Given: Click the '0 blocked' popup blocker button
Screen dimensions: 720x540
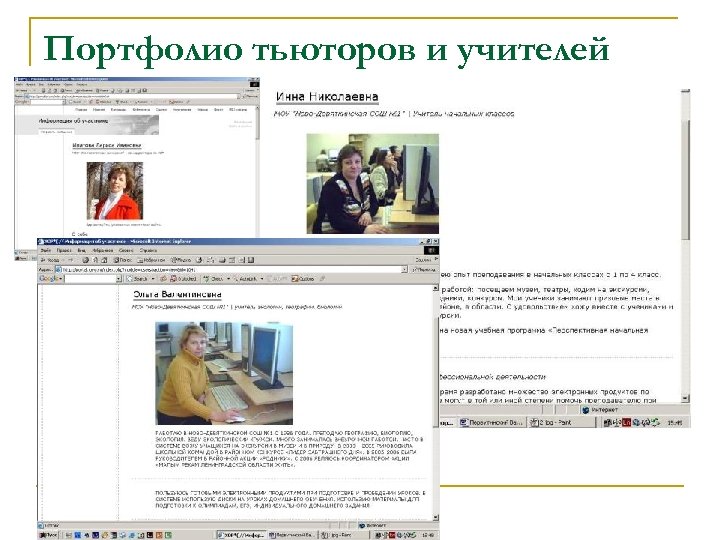Looking at the screenshot, I should 184,279.
